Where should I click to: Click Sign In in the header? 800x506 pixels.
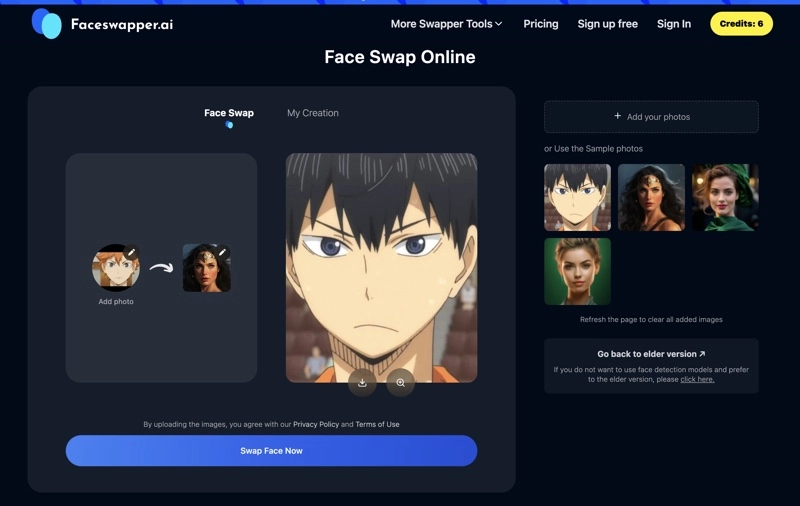point(673,24)
